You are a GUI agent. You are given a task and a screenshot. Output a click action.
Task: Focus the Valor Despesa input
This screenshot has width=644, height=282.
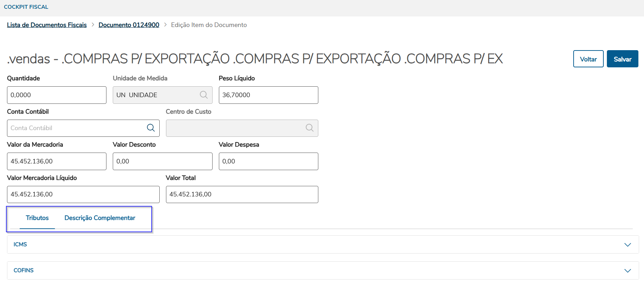(268, 161)
